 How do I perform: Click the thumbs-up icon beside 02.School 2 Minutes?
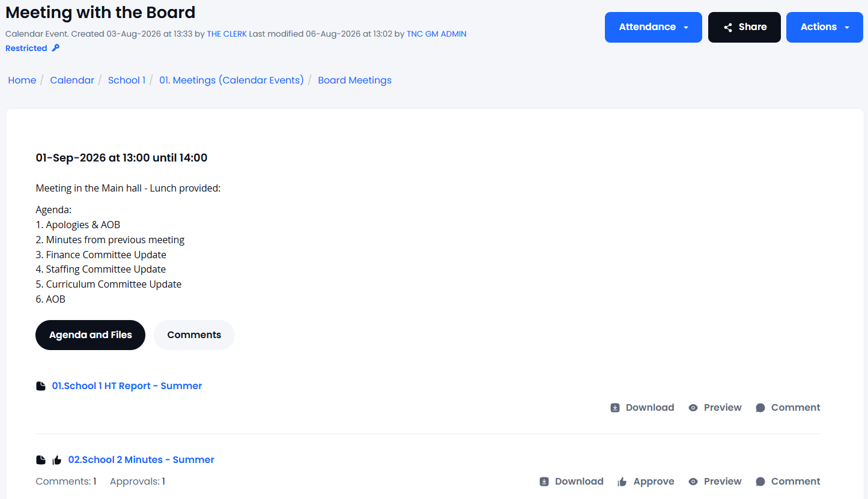coord(57,460)
